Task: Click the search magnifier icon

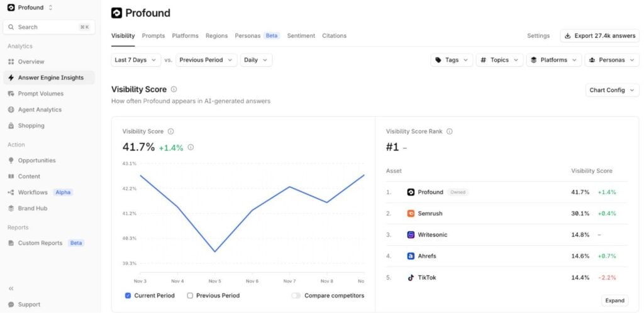Action: point(11,27)
